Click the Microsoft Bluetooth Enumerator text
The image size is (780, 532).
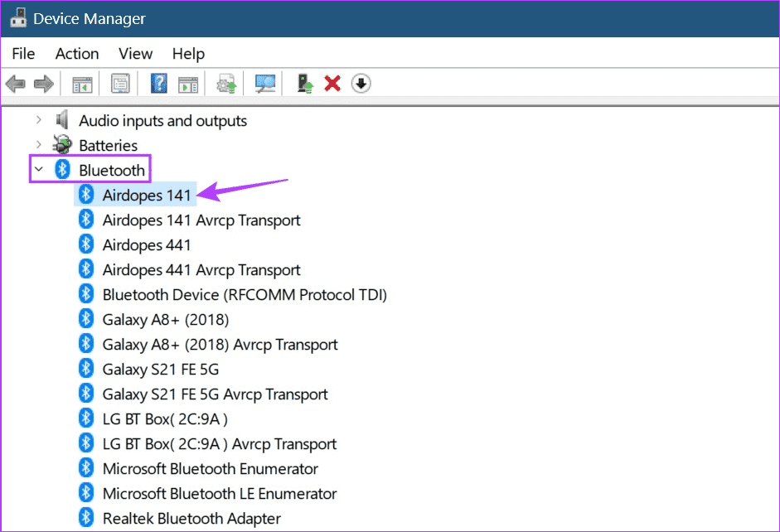tap(211, 469)
